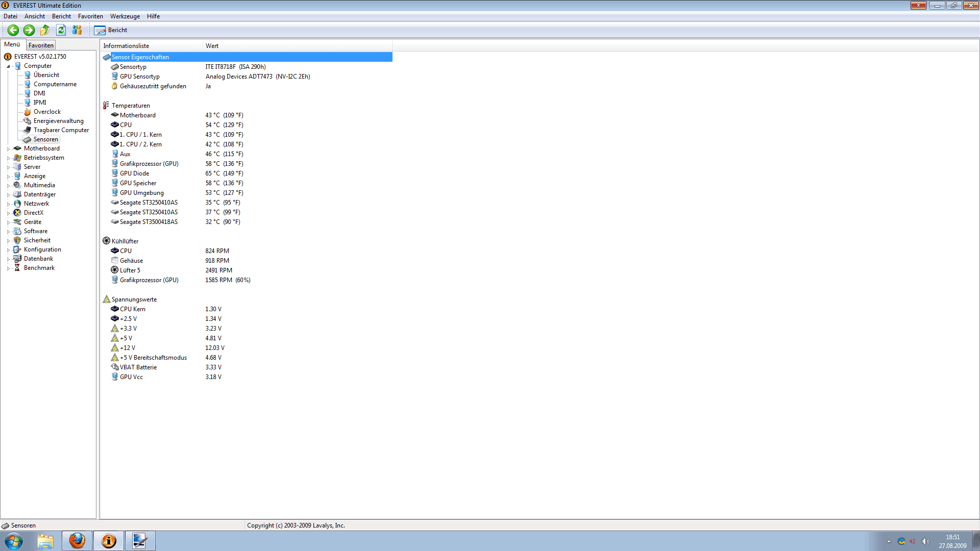The height and width of the screenshot is (551, 980).
Task: Open the Bericht menu in menu bar
Action: click(x=61, y=16)
